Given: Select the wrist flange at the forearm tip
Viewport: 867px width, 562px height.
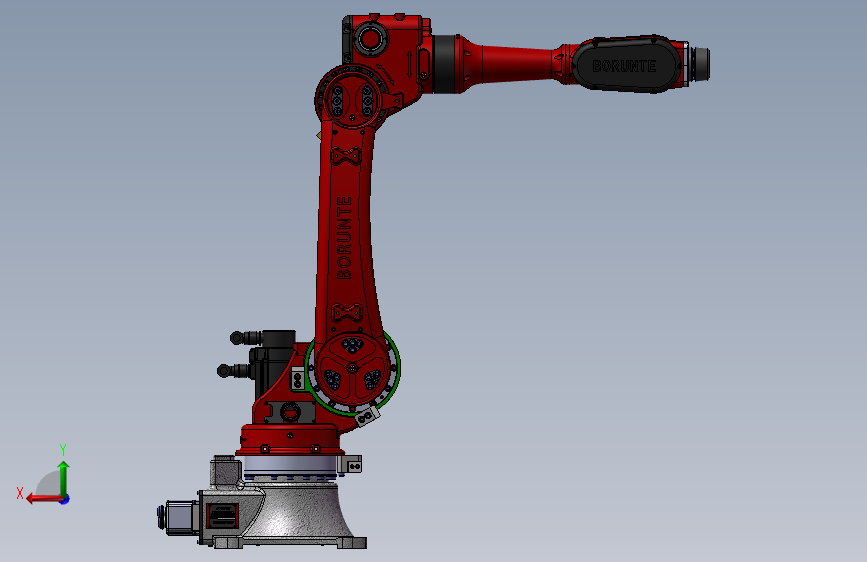Looking at the screenshot, I should [x=701, y=64].
